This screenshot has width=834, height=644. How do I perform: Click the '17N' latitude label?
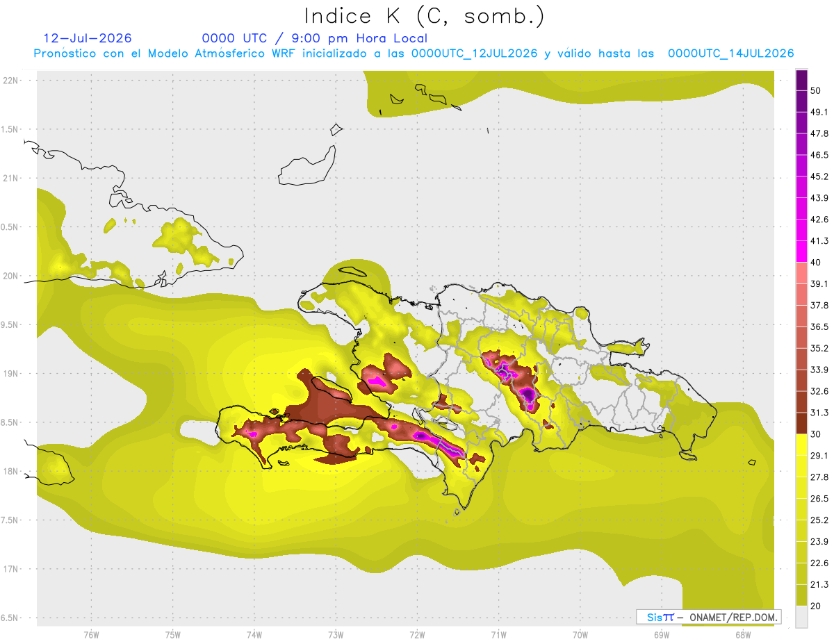click(10, 569)
